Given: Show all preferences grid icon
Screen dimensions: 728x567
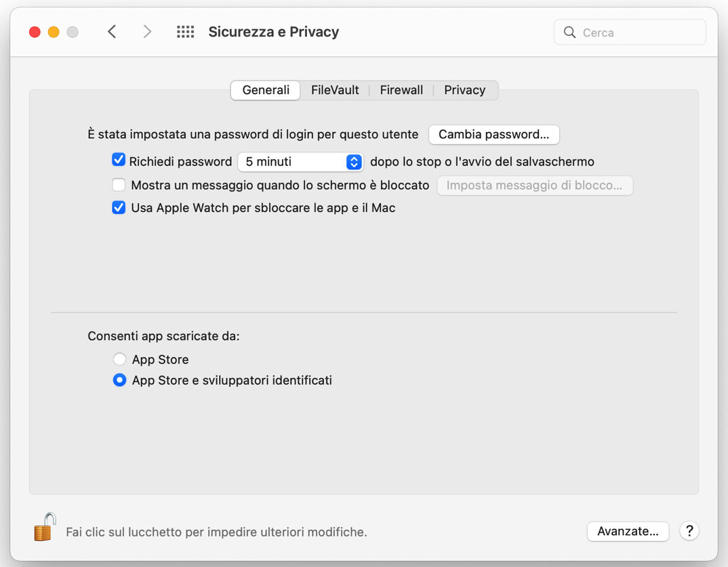Looking at the screenshot, I should [185, 32].
